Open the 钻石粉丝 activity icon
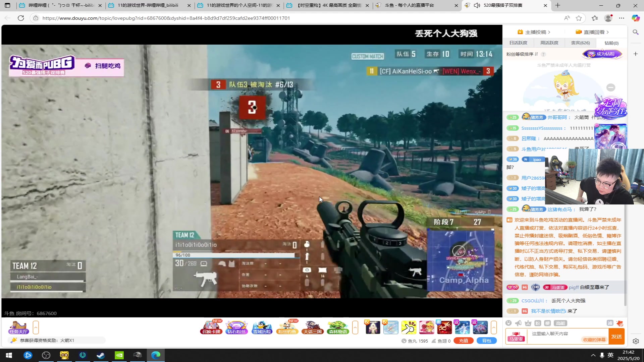The height and width of the screenshot is (362, 644). click(x=236, y=327)
